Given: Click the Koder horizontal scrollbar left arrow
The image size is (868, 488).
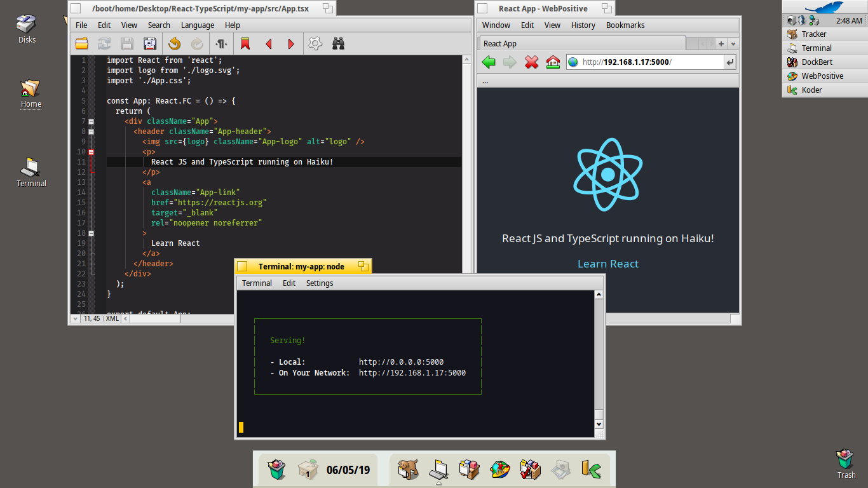Looking at the screenshot, I should [x=125, y=318].
